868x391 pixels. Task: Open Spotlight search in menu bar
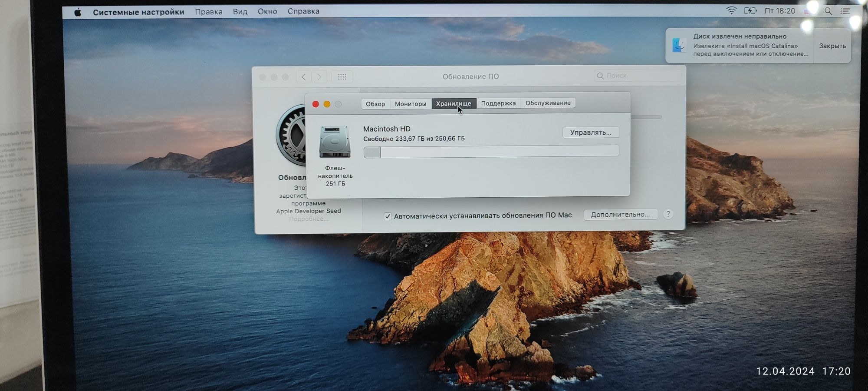tap(829, 11)
